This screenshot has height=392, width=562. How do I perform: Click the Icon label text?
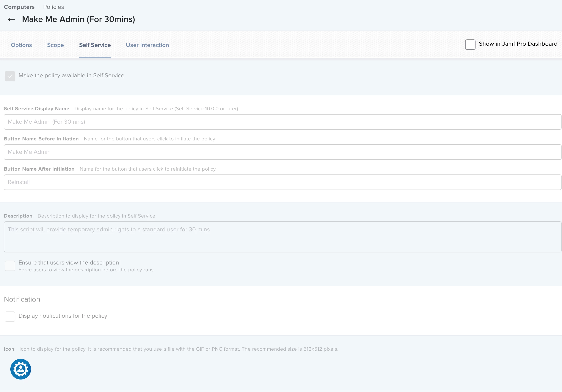pyautogui.click(x=9, y=349)
